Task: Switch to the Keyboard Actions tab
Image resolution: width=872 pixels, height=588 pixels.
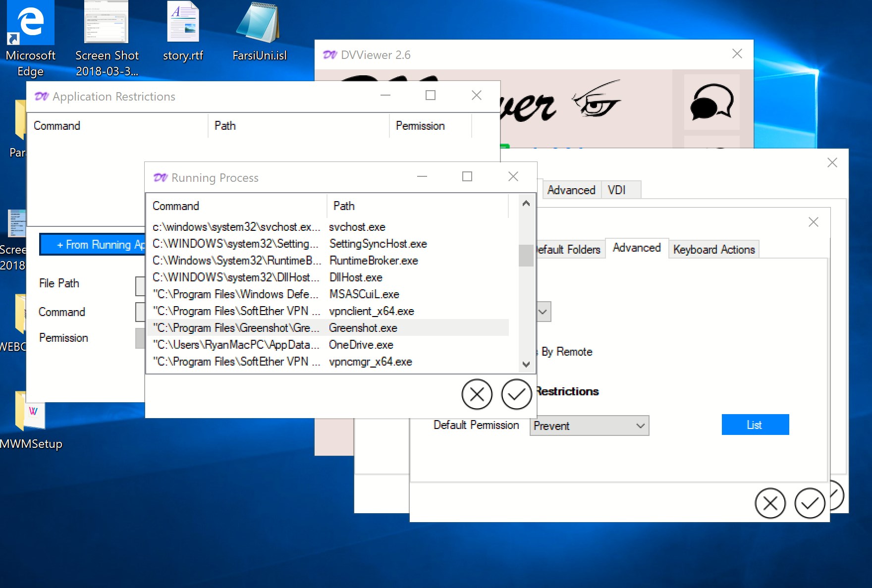Action: tap(714, 249)
